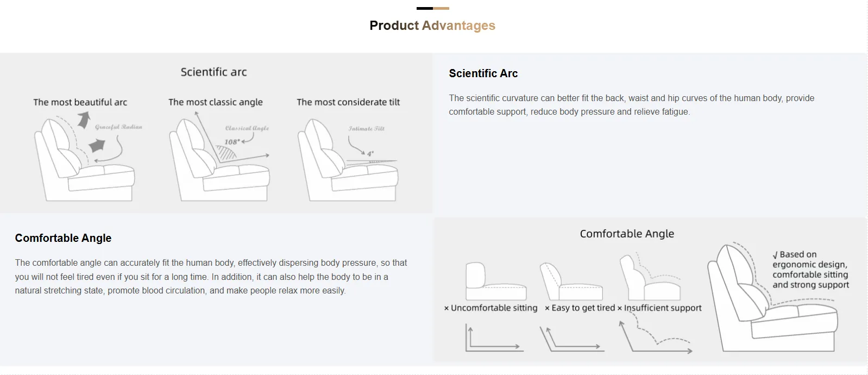Click the Comfortable Angle bold heading
The image size is (868, 375).
tap(63, 238)
